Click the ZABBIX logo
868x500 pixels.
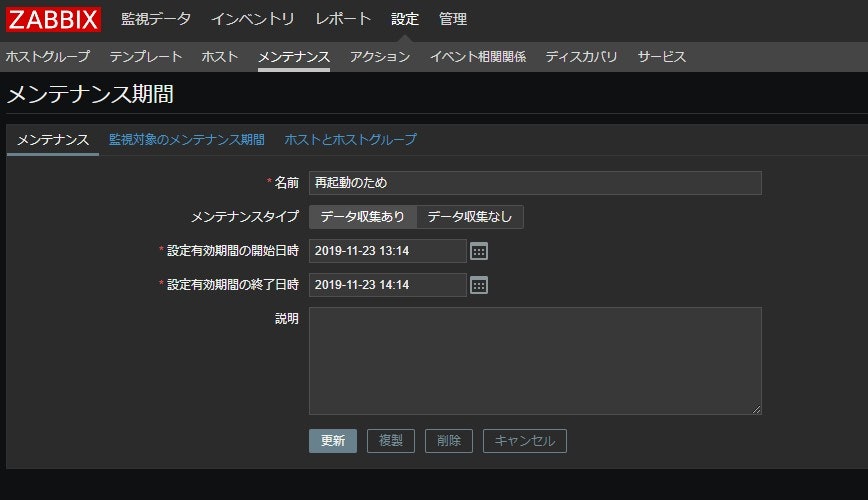[x=53, y=19]
